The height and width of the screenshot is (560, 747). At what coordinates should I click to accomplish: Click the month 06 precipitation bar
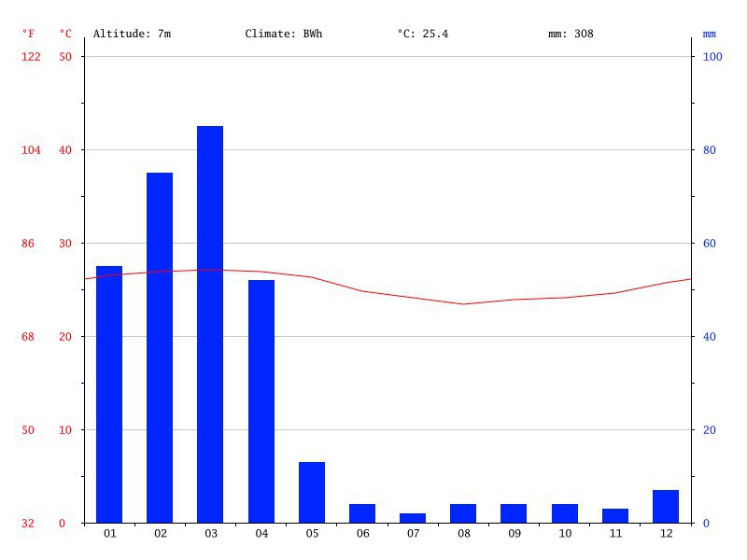click(x=362, y=513)
